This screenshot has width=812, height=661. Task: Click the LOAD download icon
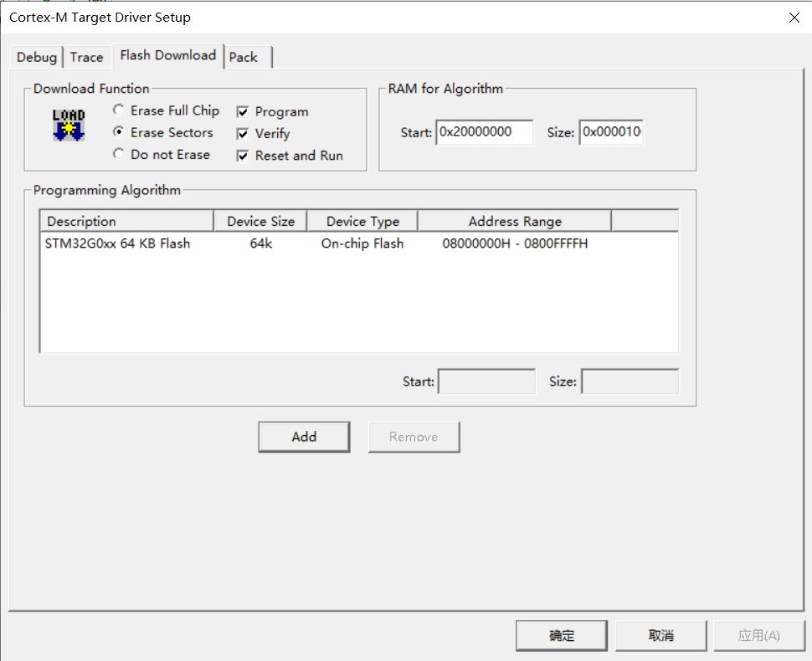pos(69,126)
